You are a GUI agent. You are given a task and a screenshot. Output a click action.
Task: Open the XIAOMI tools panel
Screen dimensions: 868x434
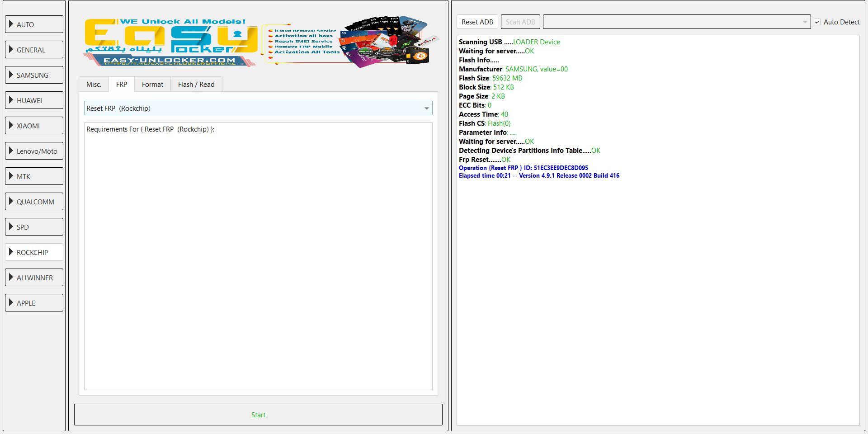tap(34, 125)
